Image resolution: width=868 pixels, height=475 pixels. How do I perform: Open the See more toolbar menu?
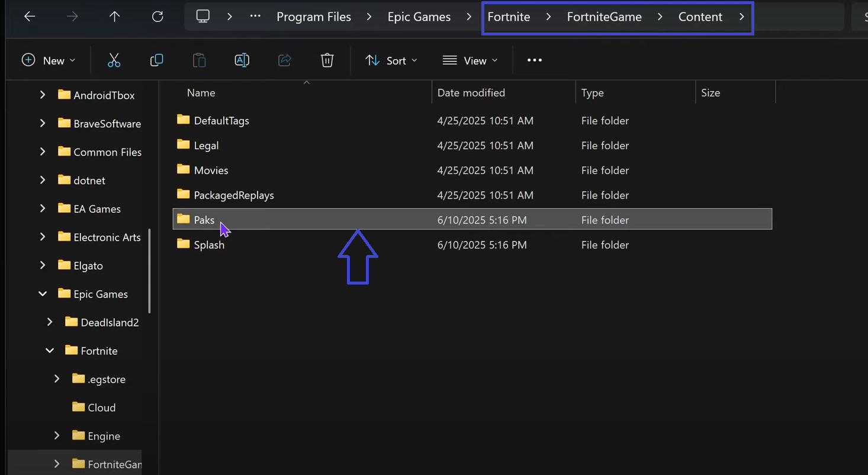pos(534,60)
